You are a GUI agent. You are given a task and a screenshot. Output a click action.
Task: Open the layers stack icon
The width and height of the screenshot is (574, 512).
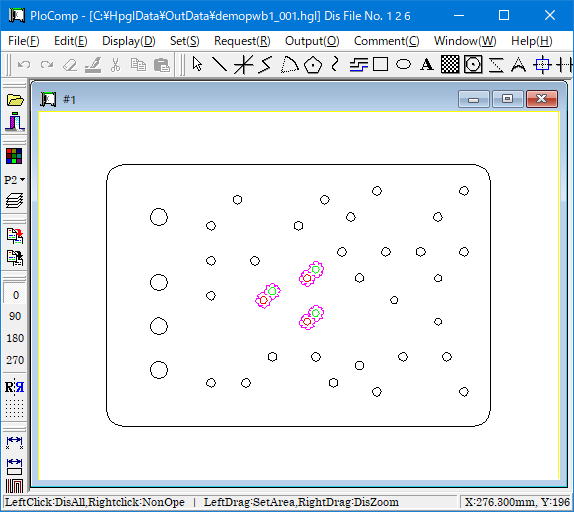pos(15,201)
